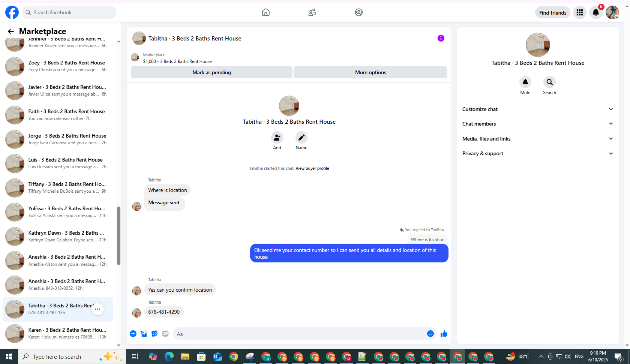Open Outlook from the taskbar
This screenshot has width=630, height=364.
217,357
